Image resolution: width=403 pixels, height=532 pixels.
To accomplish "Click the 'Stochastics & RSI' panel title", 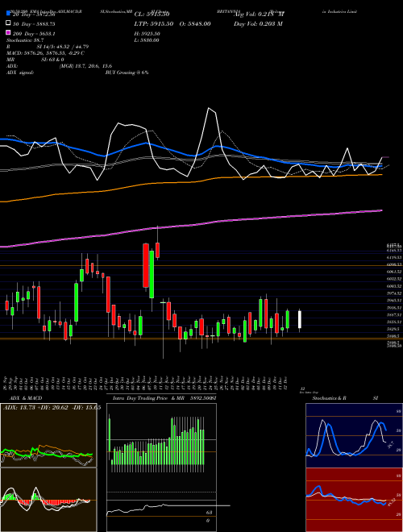I will coord(345,398).
